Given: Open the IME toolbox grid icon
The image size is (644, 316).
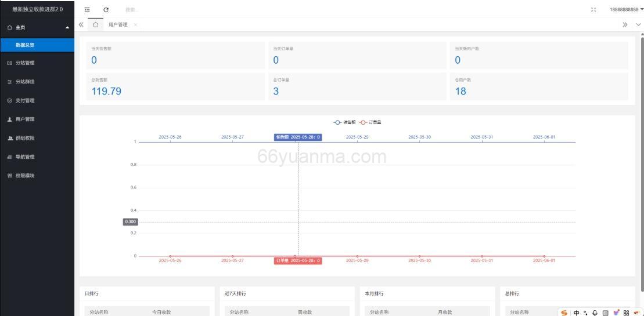Looking at the screenshot, I should point(627,313).
